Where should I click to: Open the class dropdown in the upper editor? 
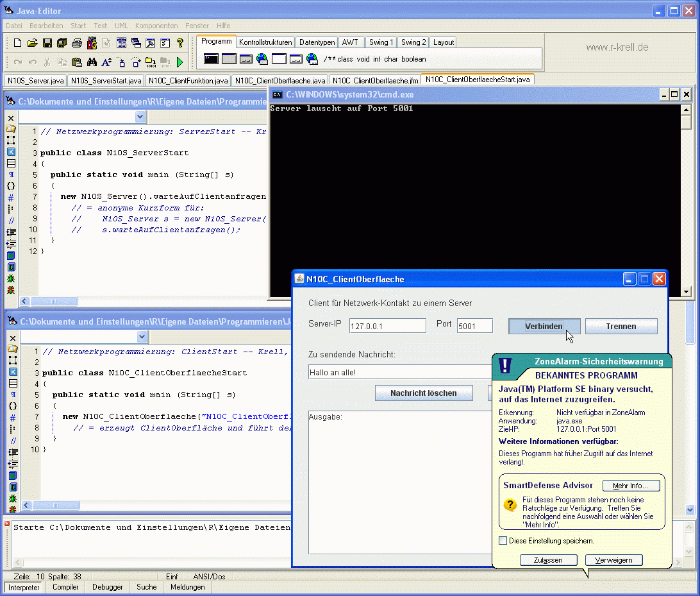point(140,117)
